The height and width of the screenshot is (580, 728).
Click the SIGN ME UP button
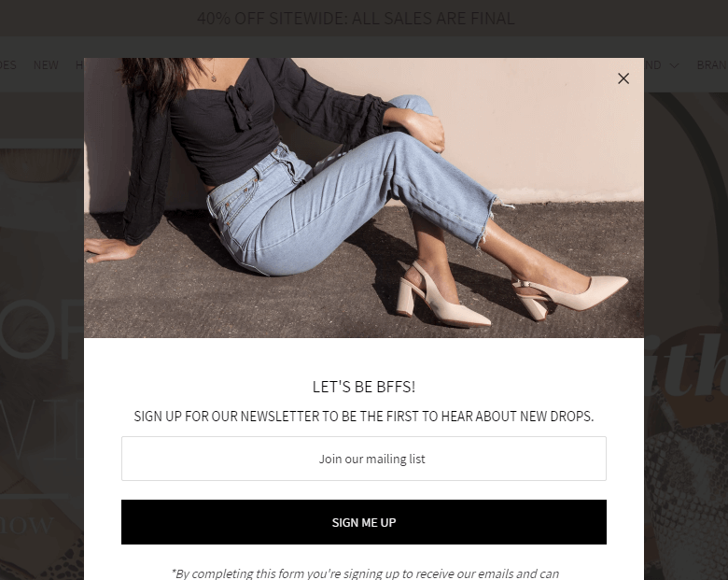coord(364,522)
